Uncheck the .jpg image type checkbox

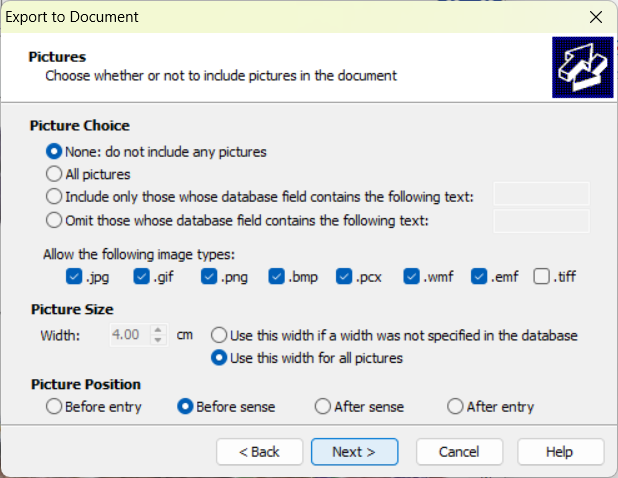[74, 277]
